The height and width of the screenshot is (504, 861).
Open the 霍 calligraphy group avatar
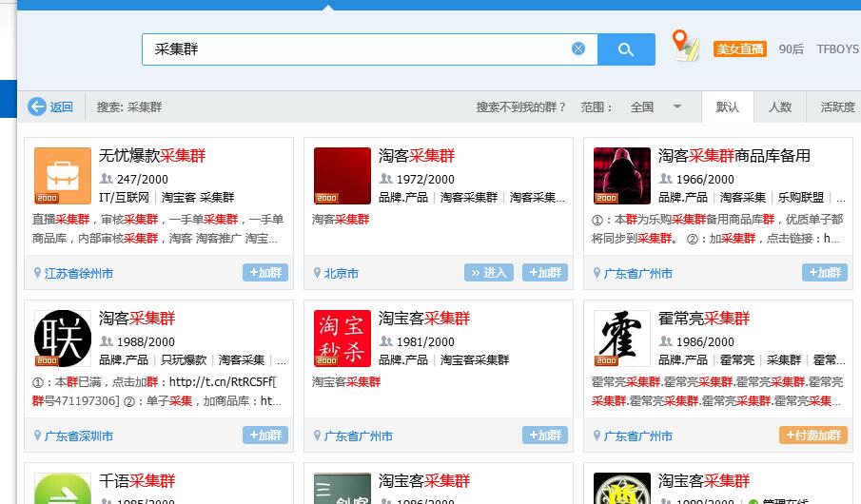pos(622,339)
